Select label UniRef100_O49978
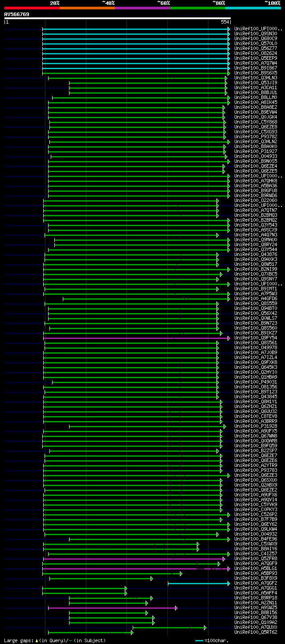Viewport: 285px width, 644px height. click(x=256, y=347)
